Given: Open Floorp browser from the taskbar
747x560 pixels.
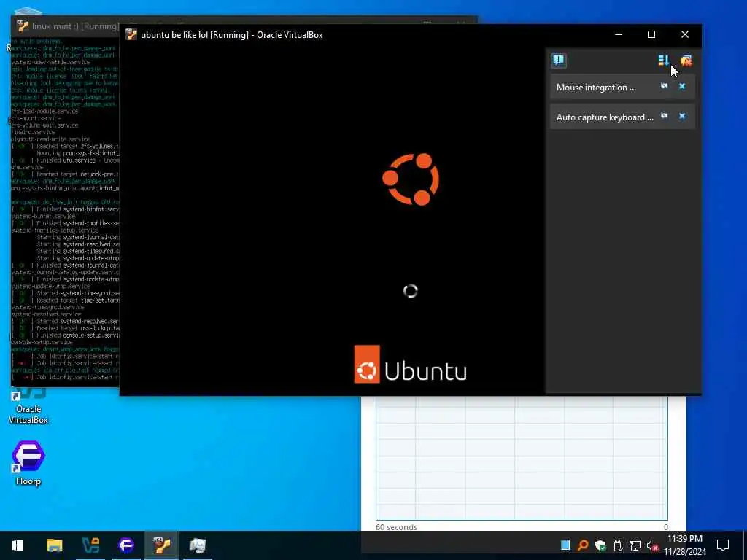Looking at the screenshot, I should pos(125,545).
